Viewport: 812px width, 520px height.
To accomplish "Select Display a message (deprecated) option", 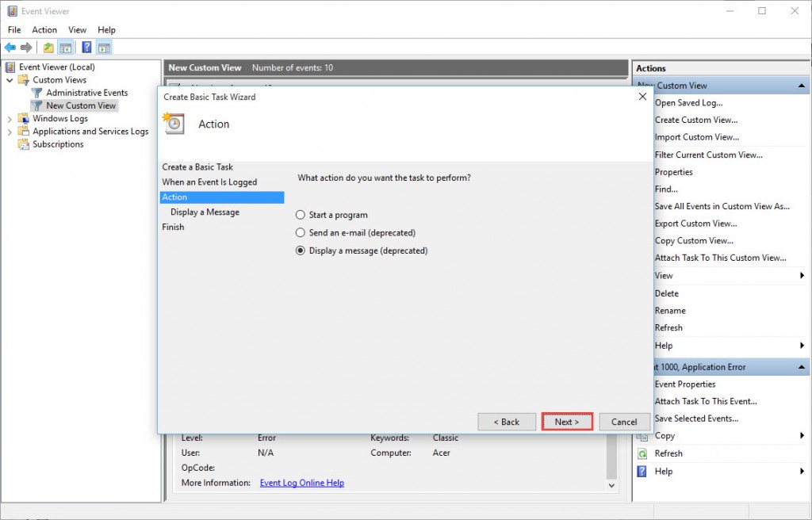I will click(x=301, y=250).
